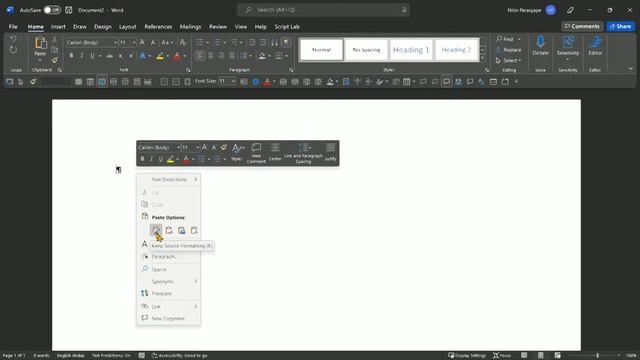640x360 pixels.
Task: Click the Comments button
Action: (x=582, y=27)
